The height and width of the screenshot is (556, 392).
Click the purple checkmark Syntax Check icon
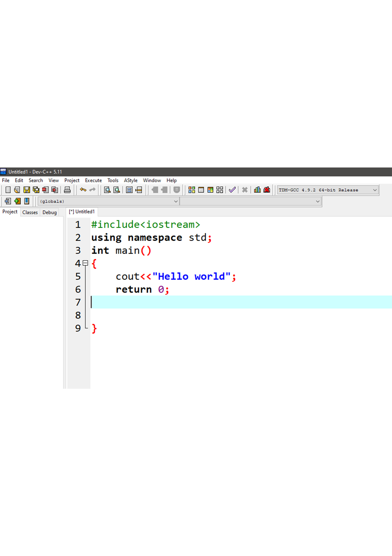[232, 190]
